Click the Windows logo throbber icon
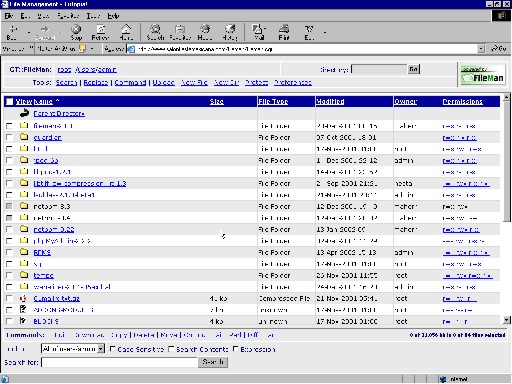Viewport: 512px width, 384px height. (x=501, y=16)
